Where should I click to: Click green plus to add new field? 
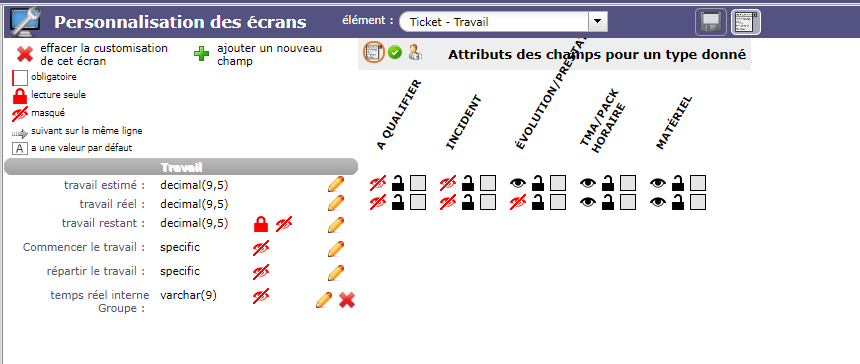(201, 54)
